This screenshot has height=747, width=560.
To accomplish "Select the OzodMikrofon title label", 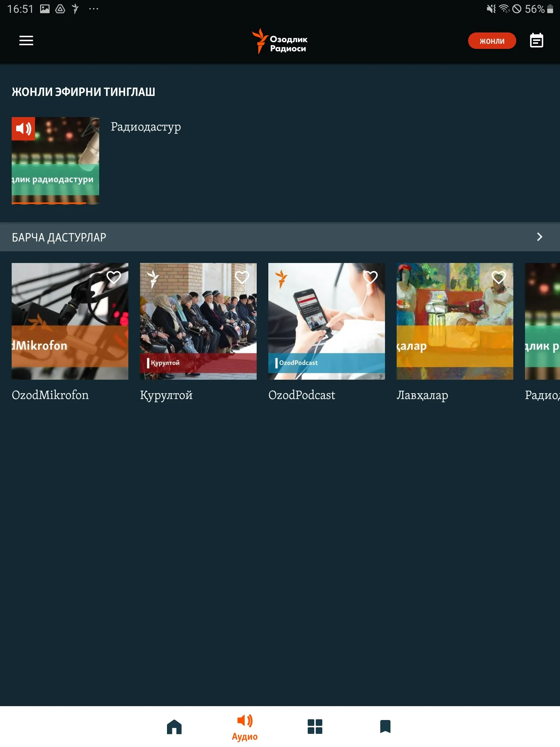I will [x=50, y=395].
